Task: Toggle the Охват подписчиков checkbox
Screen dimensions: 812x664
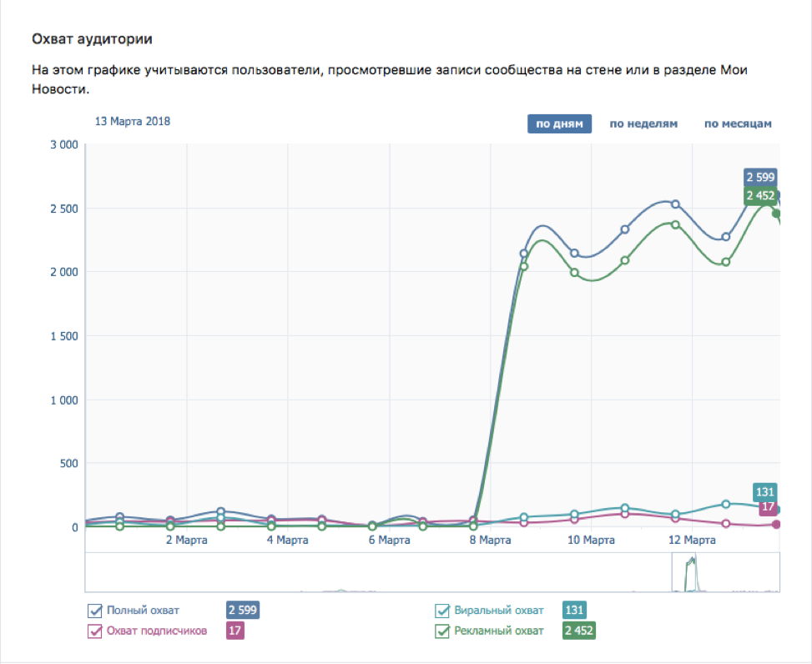Action: click(94, 631)
